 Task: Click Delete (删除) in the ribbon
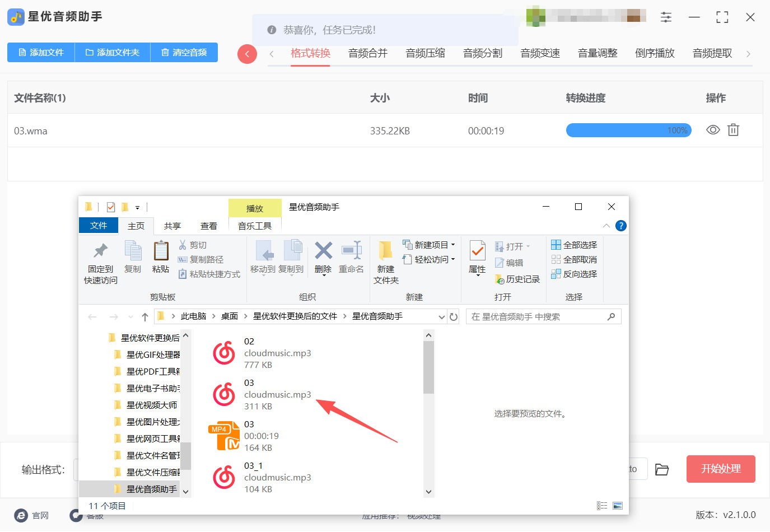pos(323,258)
